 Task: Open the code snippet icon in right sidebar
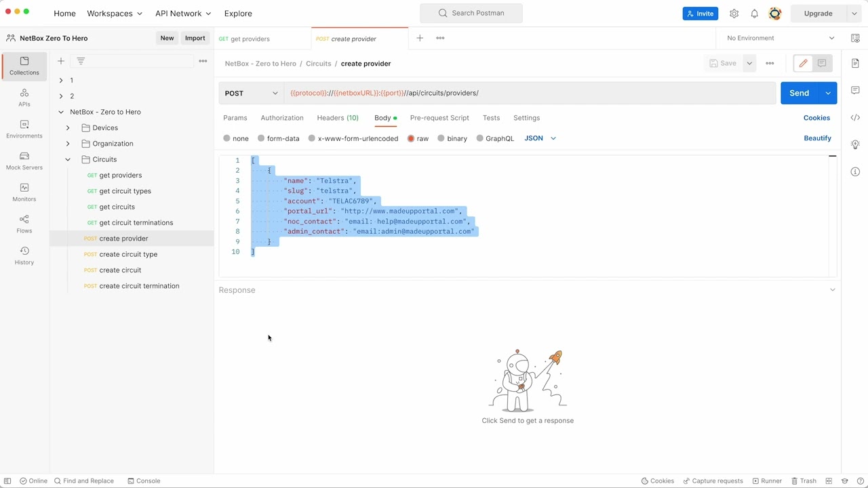tap(855, 117)
